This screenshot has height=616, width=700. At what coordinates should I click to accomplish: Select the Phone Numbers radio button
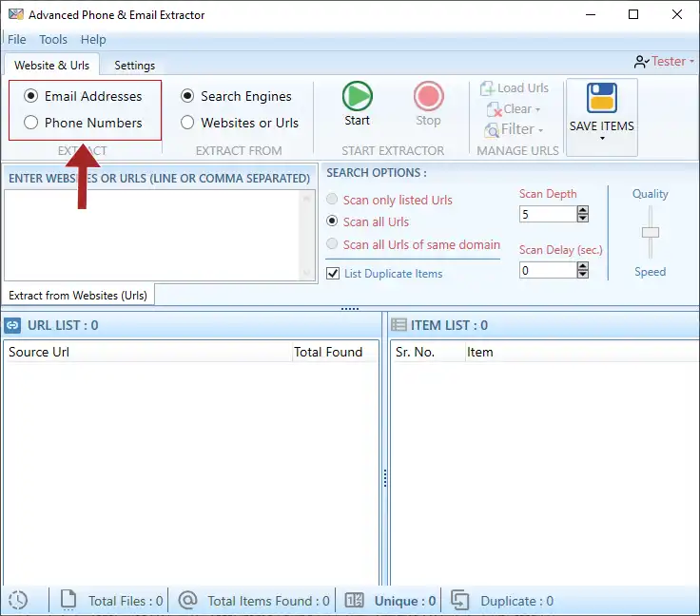point(30,123)
